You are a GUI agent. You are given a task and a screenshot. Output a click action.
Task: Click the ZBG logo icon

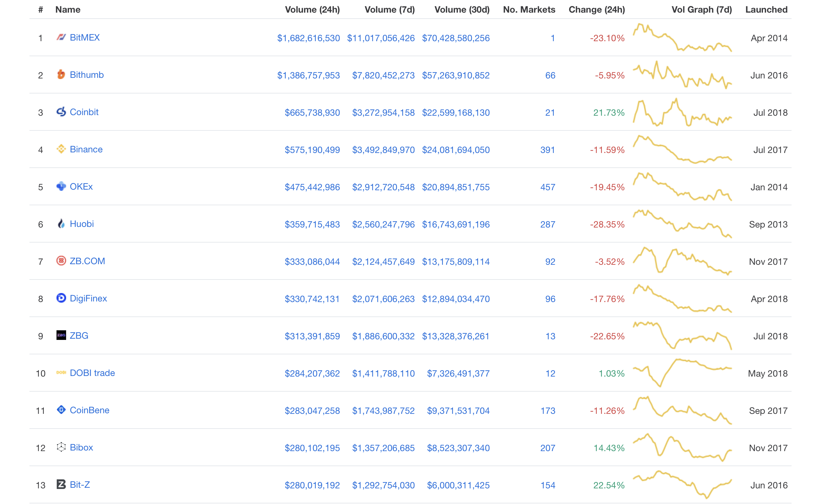pos(61,335)
